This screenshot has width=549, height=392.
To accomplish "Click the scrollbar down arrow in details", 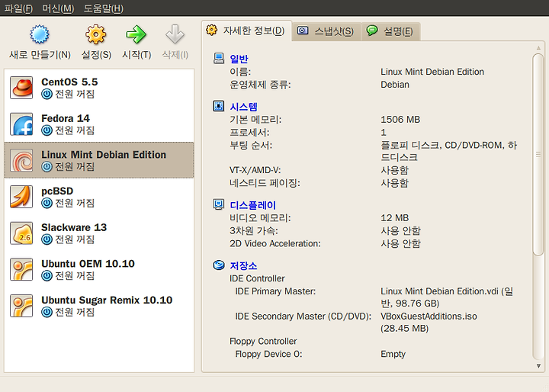I will [x=538, y=366].
